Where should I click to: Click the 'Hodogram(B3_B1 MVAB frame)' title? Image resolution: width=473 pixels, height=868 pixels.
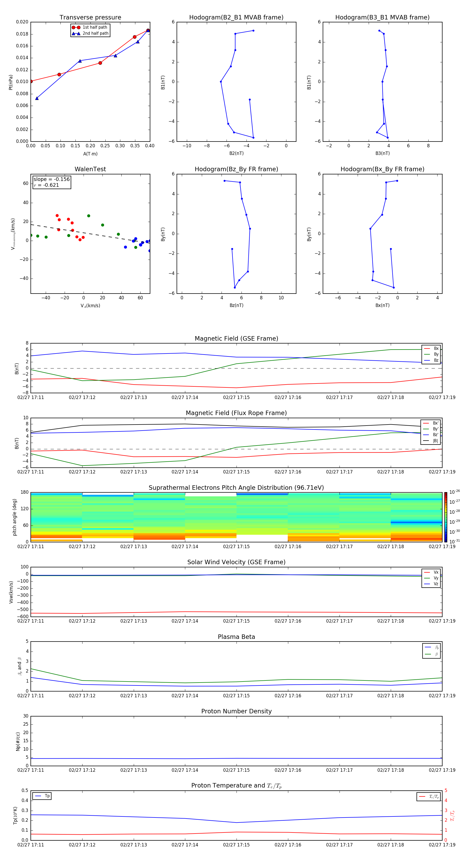(x=382, y=18)
